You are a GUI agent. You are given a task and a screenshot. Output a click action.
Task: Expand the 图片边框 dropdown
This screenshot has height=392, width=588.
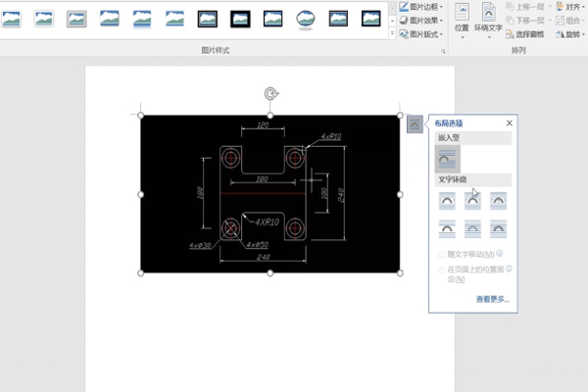tap(421, 6)
